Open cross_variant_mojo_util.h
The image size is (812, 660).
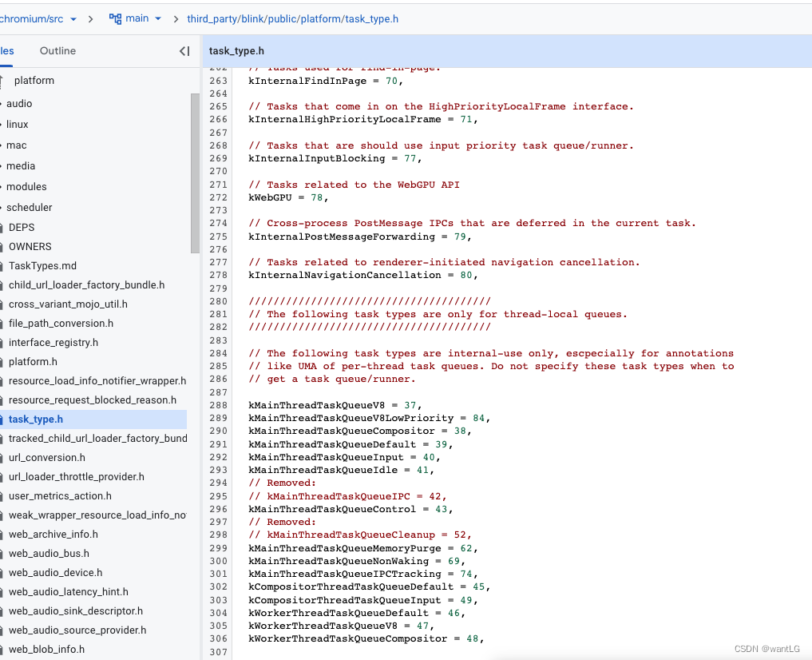click(x=68, y=304)
